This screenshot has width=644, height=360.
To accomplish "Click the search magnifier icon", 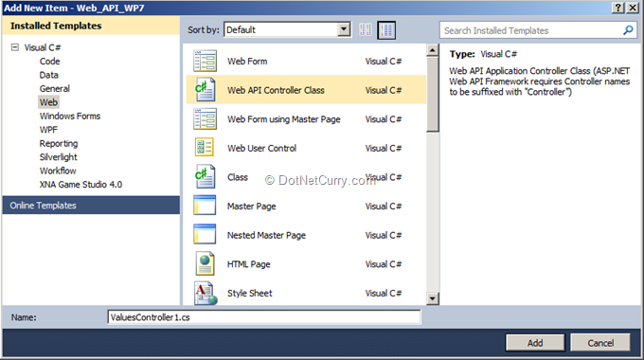I will 628,30.
